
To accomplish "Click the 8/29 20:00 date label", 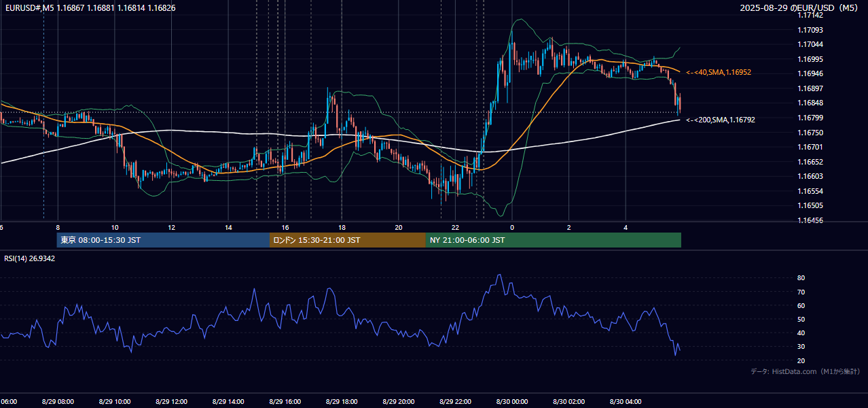I will pyautogui.click(x=398, y=401).
